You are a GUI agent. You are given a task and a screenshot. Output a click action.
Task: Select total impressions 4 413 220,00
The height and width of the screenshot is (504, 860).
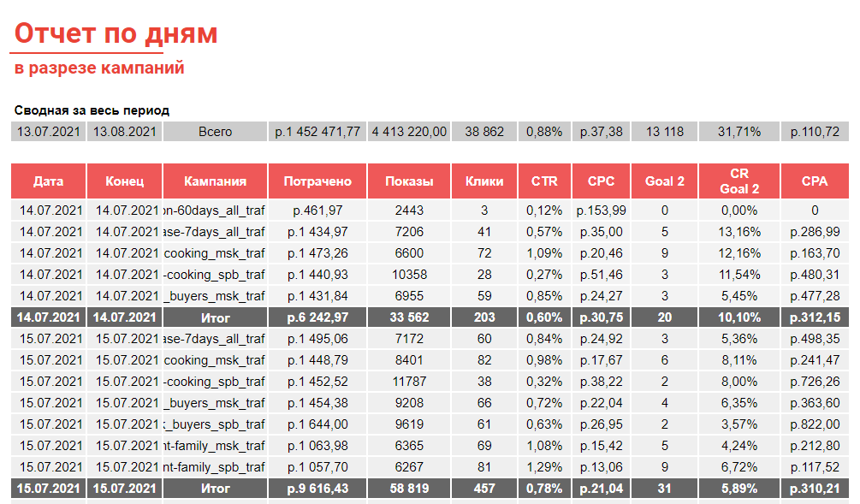(409, 132)
